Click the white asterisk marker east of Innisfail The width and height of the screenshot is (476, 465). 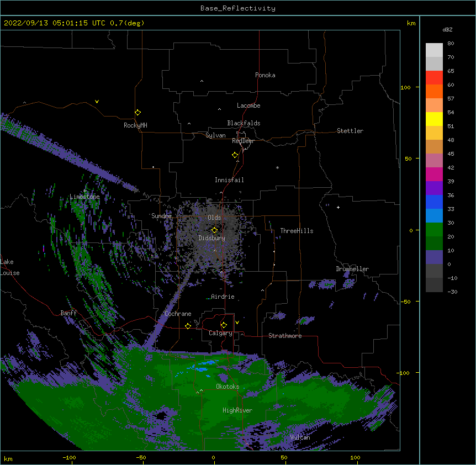pyautogui.click(x=277, y=167)
